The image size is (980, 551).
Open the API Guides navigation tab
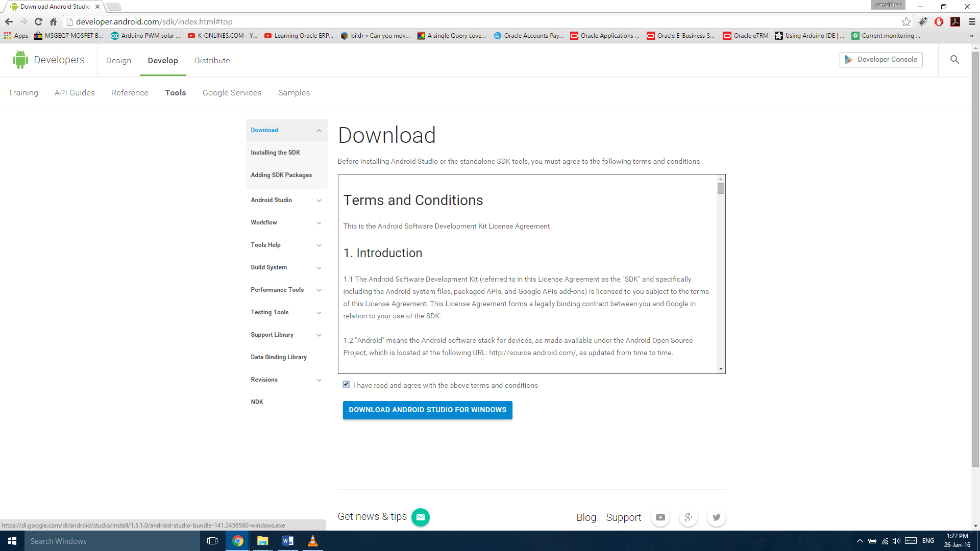pos(75,93)
